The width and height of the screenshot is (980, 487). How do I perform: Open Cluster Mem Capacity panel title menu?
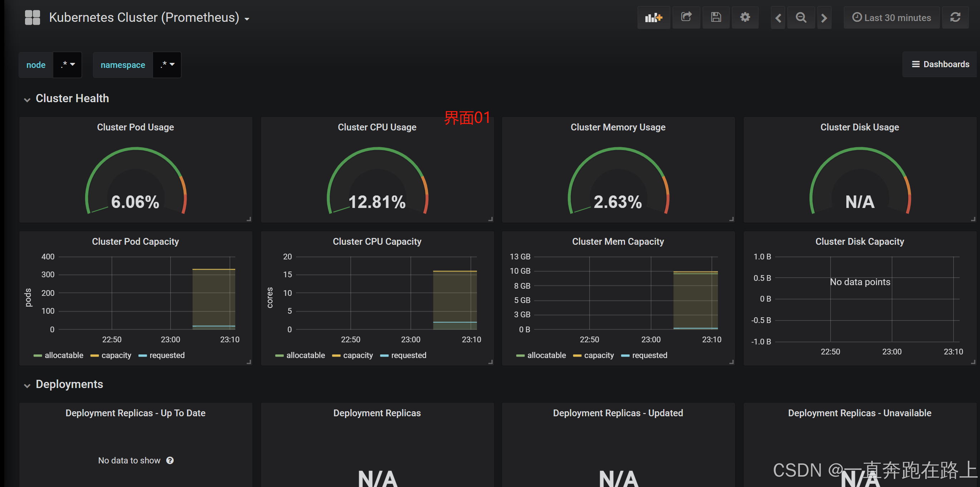(618, 242)
